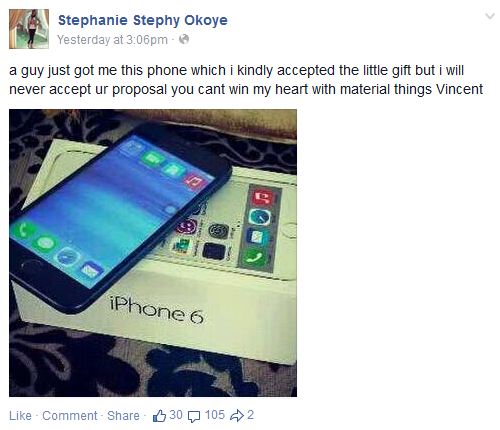Open Stephanie Stephy Okoye's profile name

(143, 20)
